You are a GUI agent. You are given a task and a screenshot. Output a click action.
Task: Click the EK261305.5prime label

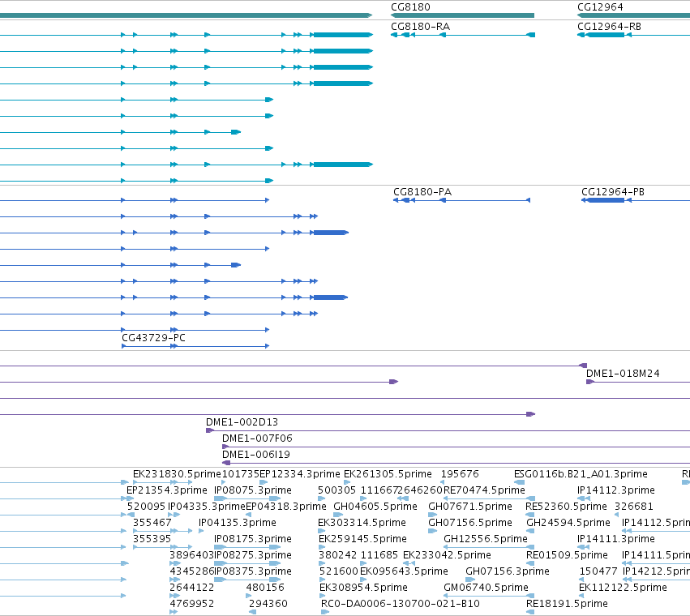(388, 474)
